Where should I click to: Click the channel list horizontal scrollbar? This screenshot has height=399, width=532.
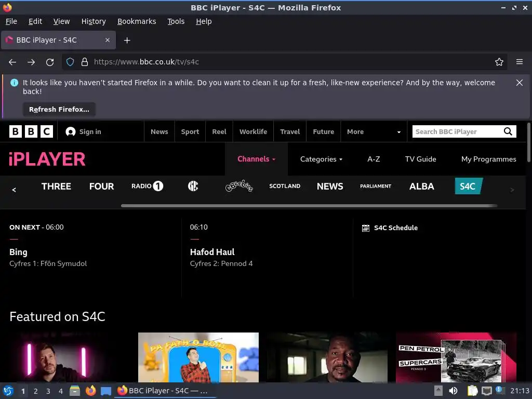[x=309, y=206]
